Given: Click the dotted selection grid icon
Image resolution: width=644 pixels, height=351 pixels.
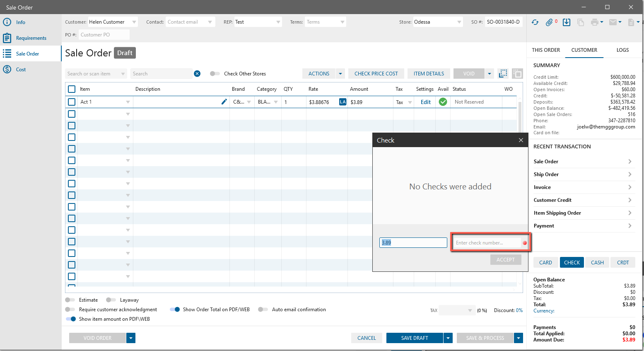Looking at the screenshot, I should click(x=503, y=74).
